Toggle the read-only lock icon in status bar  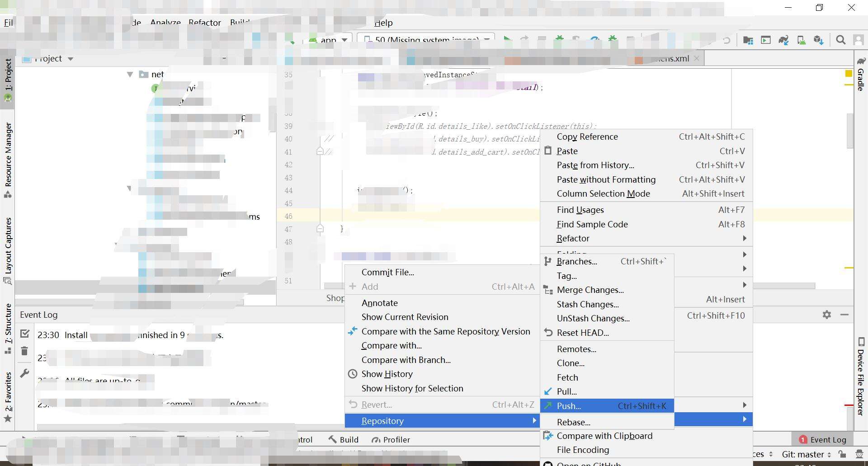(842, 454)
